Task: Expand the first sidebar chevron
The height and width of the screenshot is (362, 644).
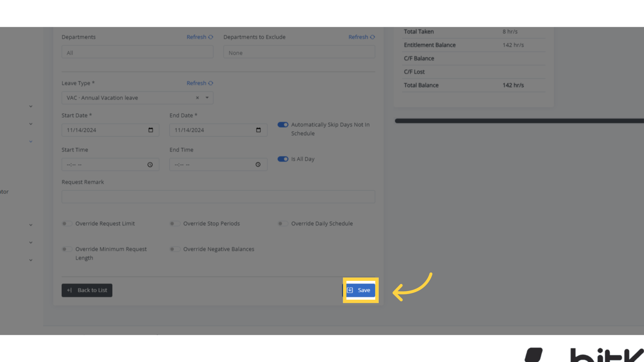Action: click(31, 107)
